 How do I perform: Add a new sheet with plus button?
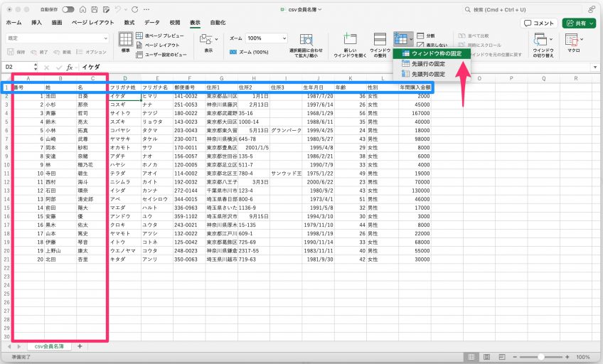(x=80, y=346)
